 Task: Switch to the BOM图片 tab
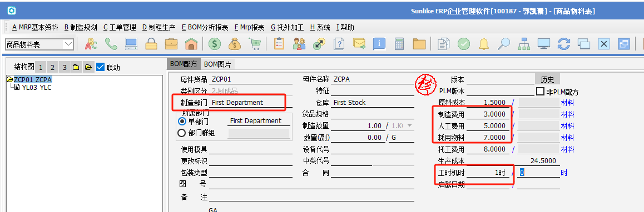217,64
